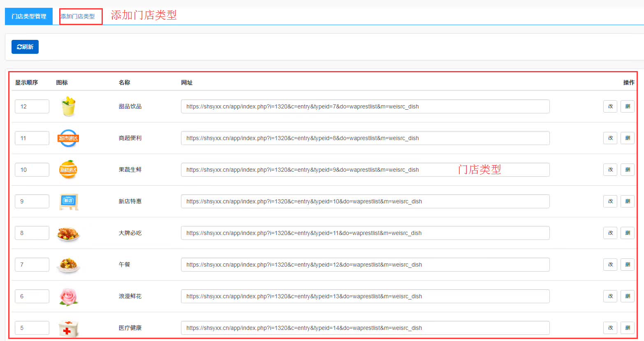
Task: Click the 商超便利 supermarket icon
Action: point(68,138)
